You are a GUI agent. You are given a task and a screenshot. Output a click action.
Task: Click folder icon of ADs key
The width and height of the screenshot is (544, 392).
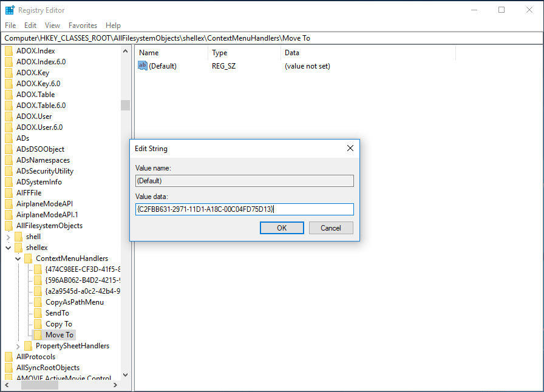(x=9, y=138)
